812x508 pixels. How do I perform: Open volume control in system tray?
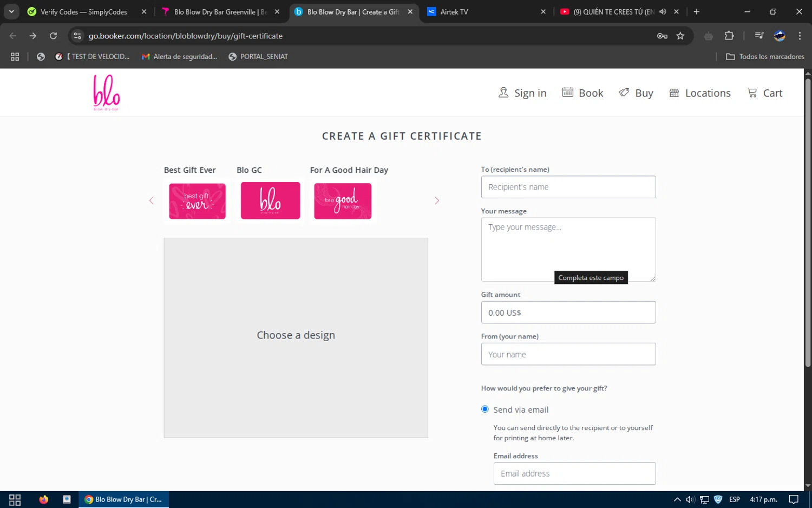pyautogui.click(x=690, y=499)
